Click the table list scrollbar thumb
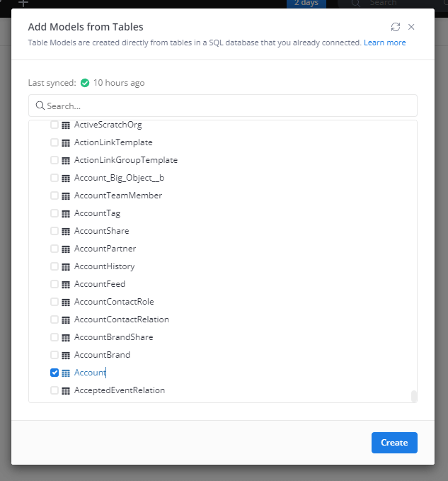 pos(414,396)
